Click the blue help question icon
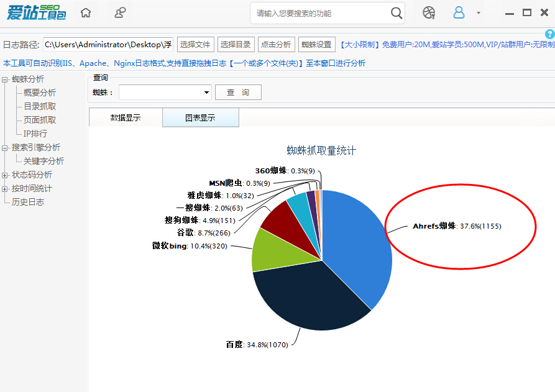This screenshot has width=555, height=392. point(549,34)
